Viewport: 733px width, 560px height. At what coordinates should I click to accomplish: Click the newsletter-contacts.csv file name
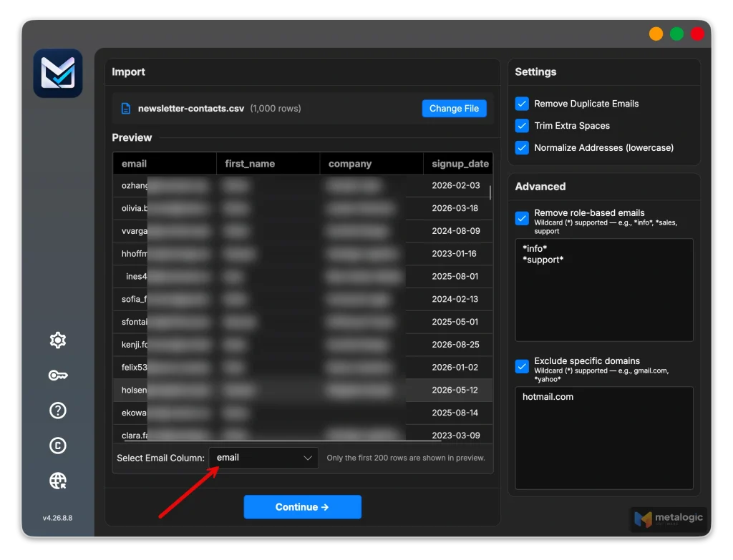point(190,109)
